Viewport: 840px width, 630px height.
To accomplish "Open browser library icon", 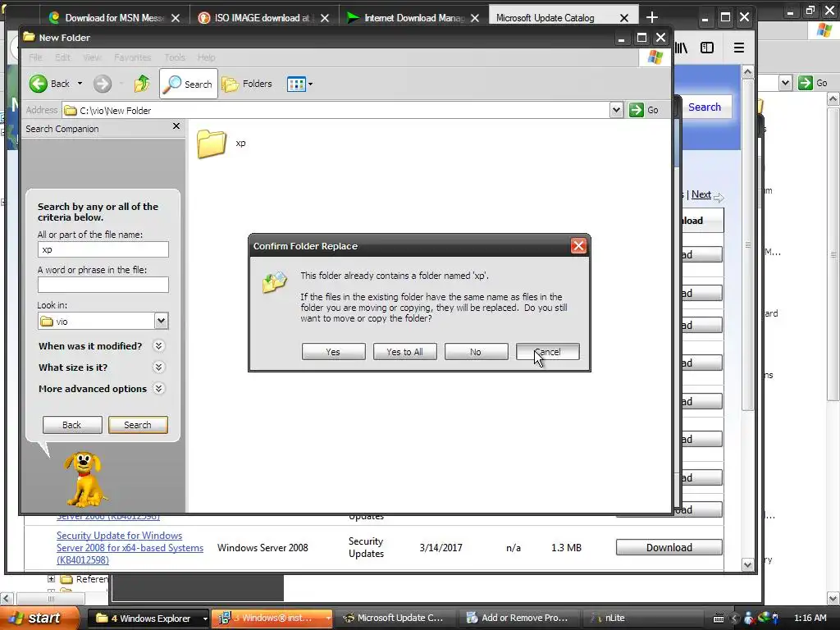I will [681, 48].
